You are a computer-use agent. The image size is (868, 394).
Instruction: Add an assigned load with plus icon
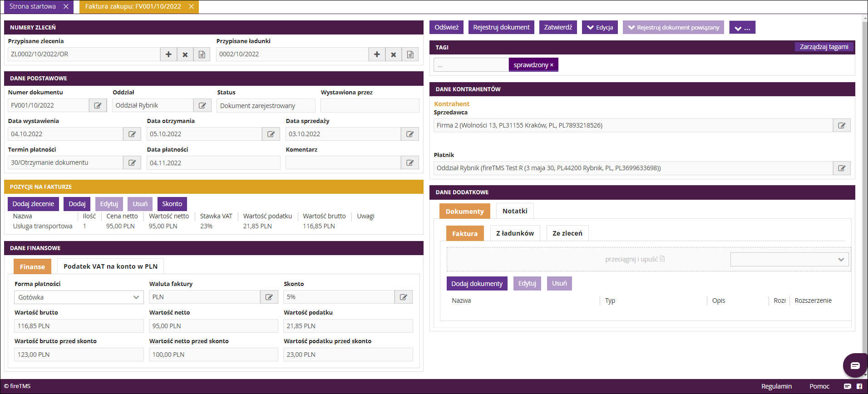pos(377,54)
